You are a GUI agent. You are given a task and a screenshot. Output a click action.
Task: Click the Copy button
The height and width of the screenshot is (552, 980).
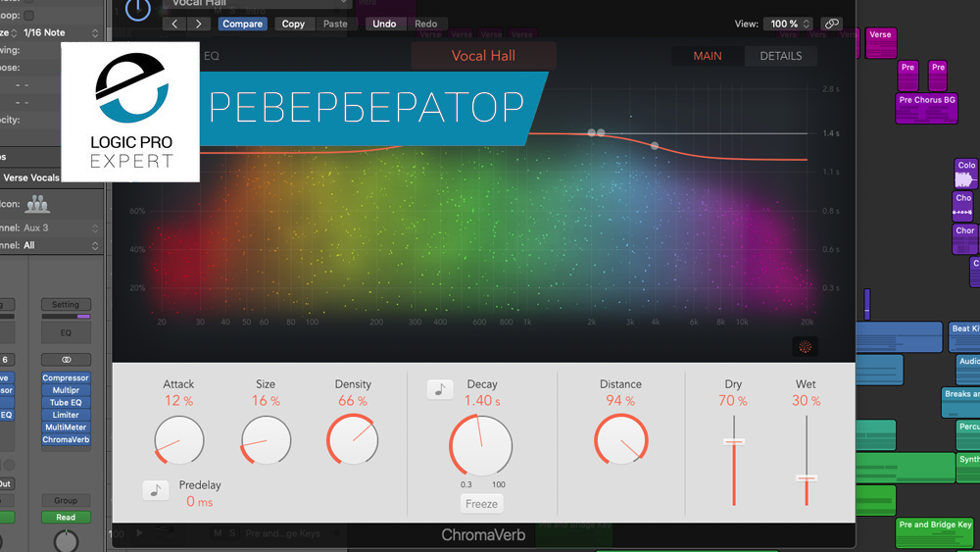click(293, 24)
